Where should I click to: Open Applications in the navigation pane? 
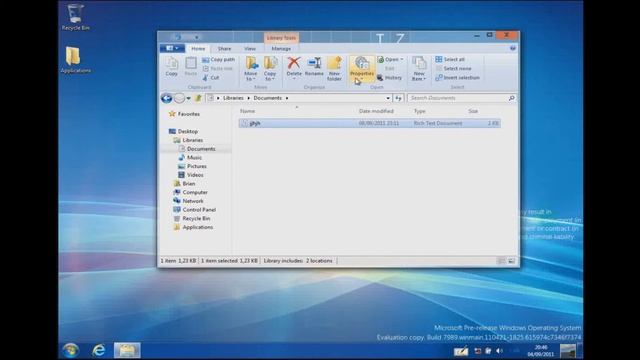(193, 227)
